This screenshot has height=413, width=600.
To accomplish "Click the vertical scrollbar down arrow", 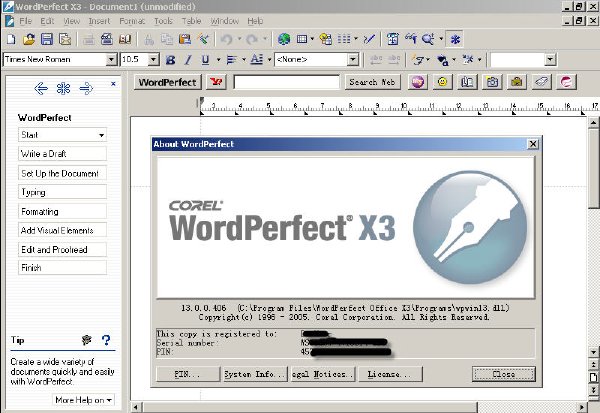I will tap(593, 352).
